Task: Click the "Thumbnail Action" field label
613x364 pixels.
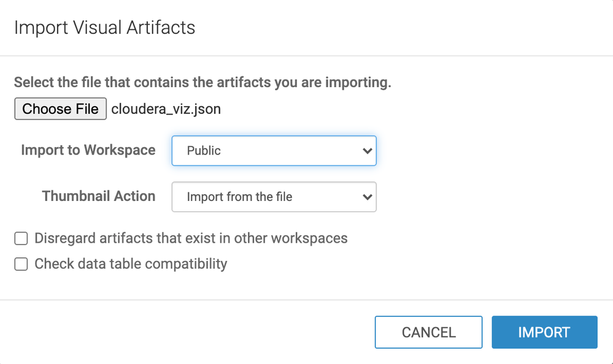Action: pyautogui.click(x=98, y=196)
